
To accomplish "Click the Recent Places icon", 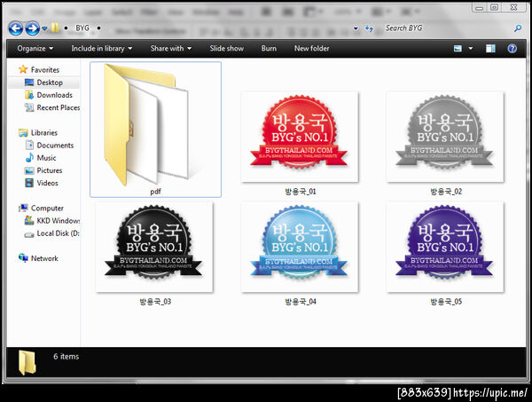I will pyautogui.click(x=29, y=107).
